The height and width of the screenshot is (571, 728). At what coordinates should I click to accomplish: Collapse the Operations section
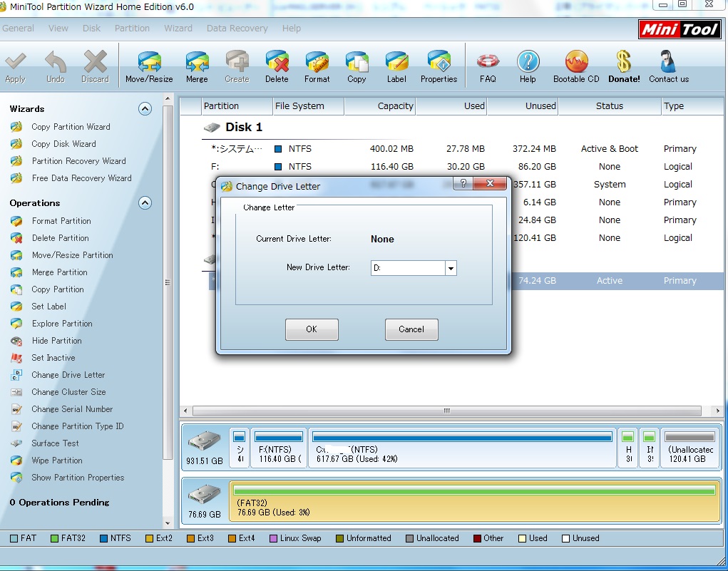click(x=145, y=203)
